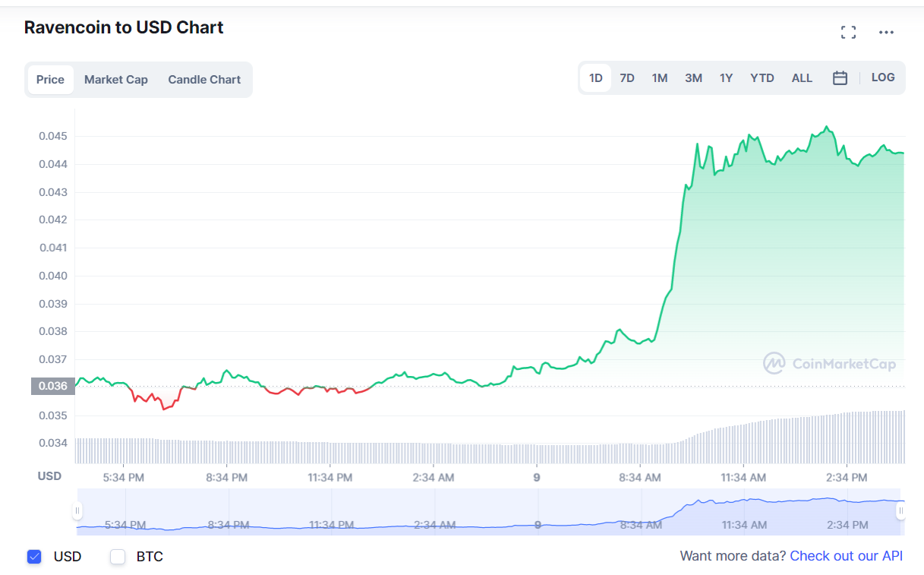This screenshot has width=924, height=575.
Task: Click the 0.042 y-axis label
Action: (53, 220)
